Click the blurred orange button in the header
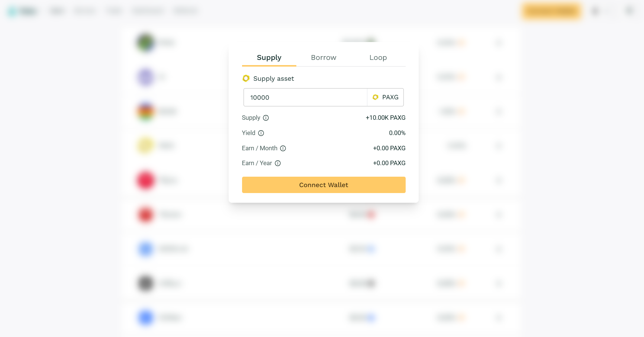The width and height of the screenshot is (644, 337). (551, 11)
